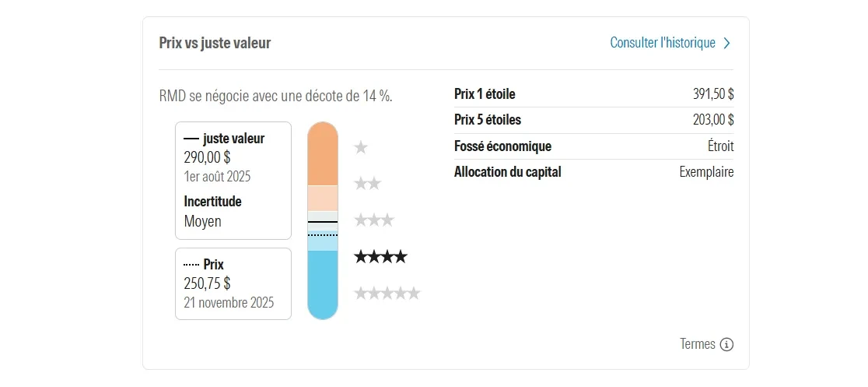Click the Prix 5 étoiles row
The image size is (868, 387).
click(x=593, y=120)
